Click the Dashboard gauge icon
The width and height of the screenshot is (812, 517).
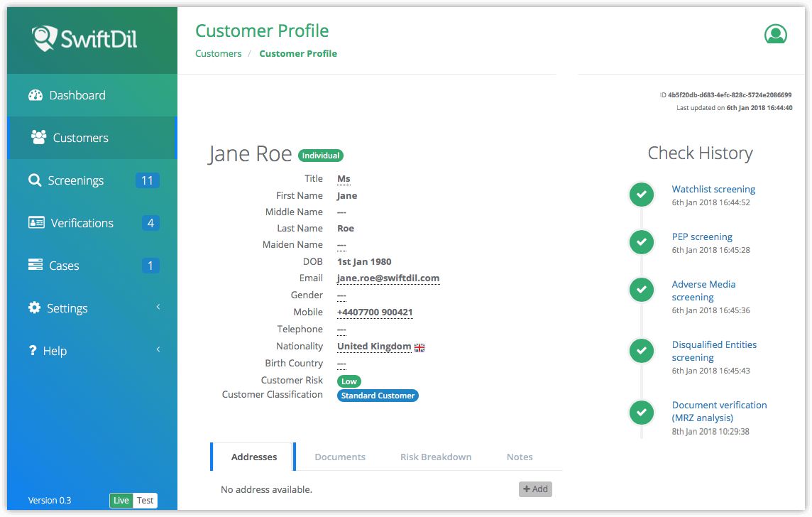coord(35,95)
